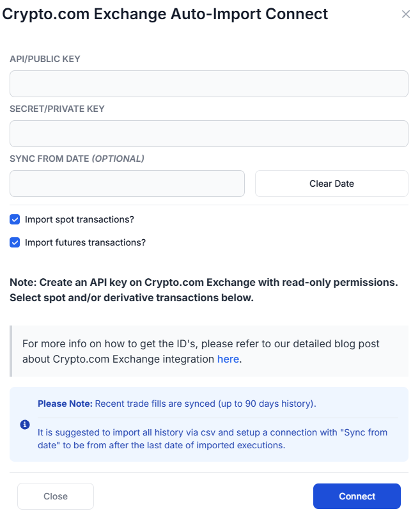Screen dimensions: 420x518
Task: Click the bold read-only permissions note paragraph
Action: tap(204, 290)
